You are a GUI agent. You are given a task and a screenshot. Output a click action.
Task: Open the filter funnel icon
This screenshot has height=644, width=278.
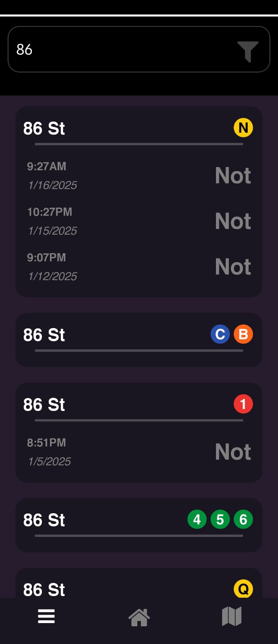pos(247,51)
